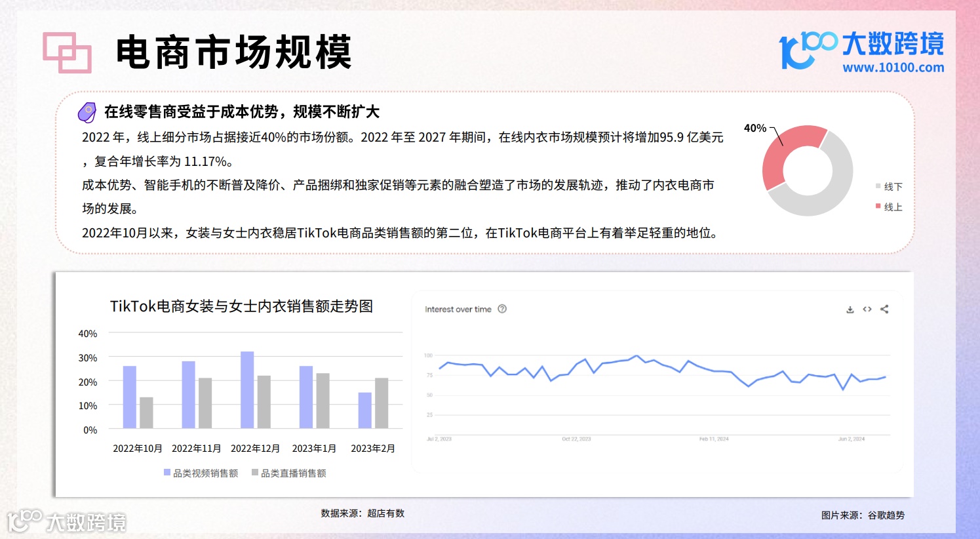Click the 2023年1月 axis label
The width and height of the screenshot is (980, 539).
point(314,449)
